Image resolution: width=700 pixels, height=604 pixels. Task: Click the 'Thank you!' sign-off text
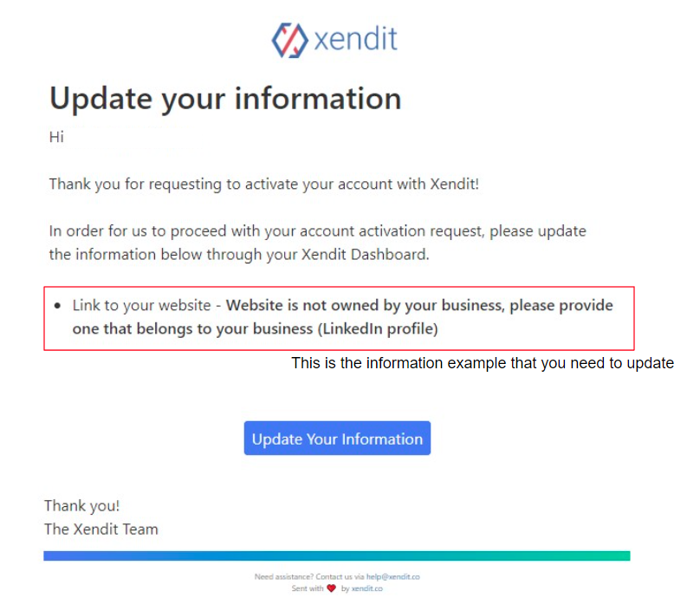coord(82,506)
